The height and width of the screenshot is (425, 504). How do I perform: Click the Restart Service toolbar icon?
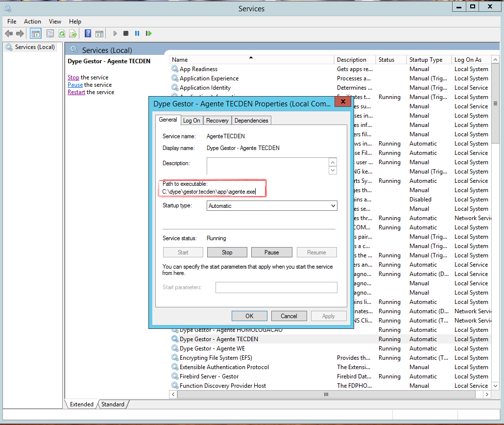[x=148, y=33]
